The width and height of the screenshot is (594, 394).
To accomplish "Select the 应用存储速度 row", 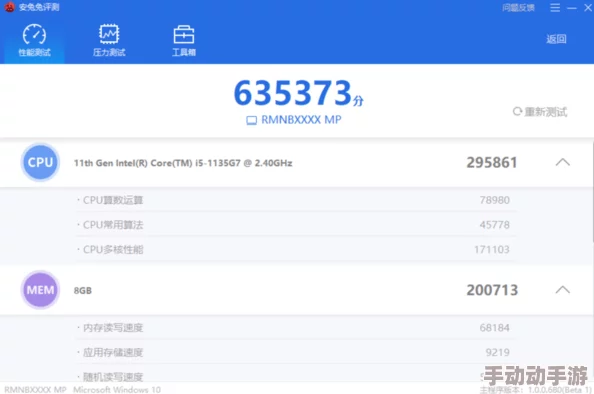I will pyautogui.click(x=296, y=352).
